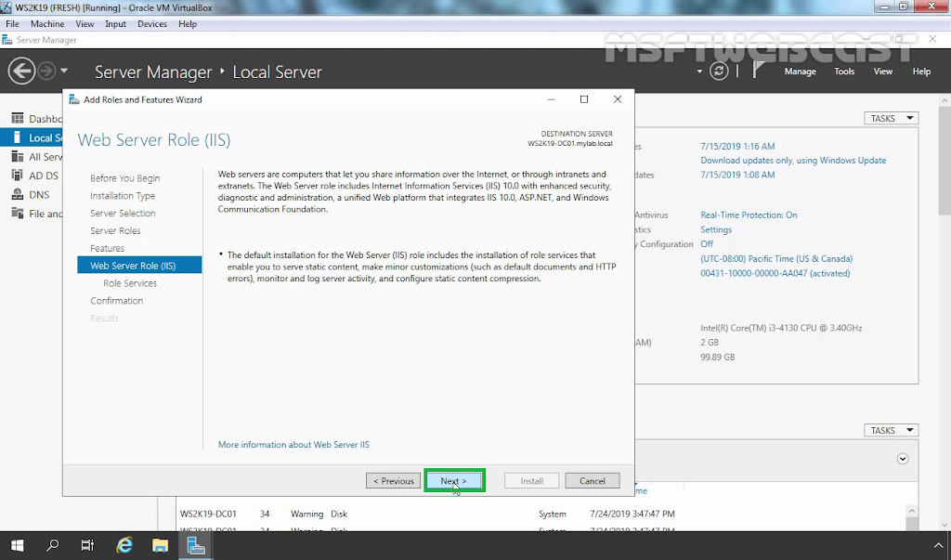The image size is (951, 560).
Task: Go to Server Roles wizard step
Action: coord(115,230)
